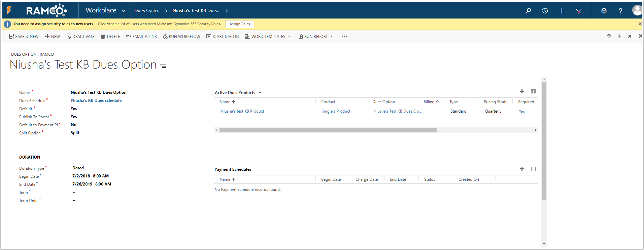The image size is (644, 250).
Task: Open Run Report dropdown
Action: (316, 36)
